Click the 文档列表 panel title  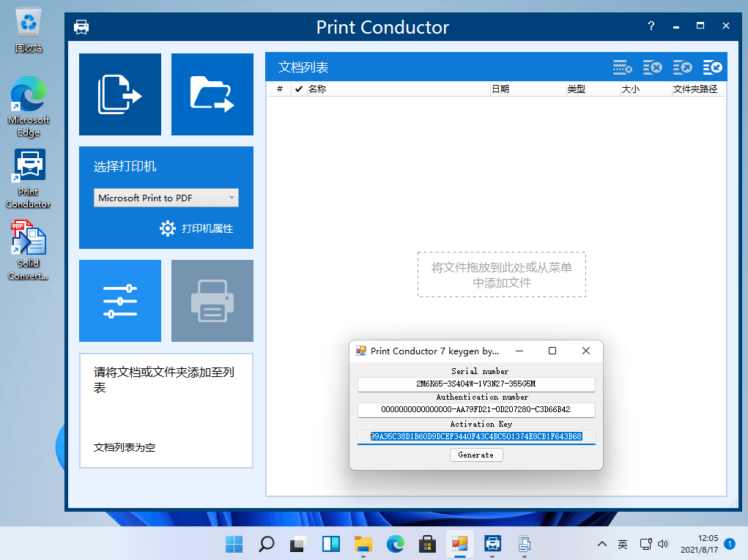pos(303,67)
